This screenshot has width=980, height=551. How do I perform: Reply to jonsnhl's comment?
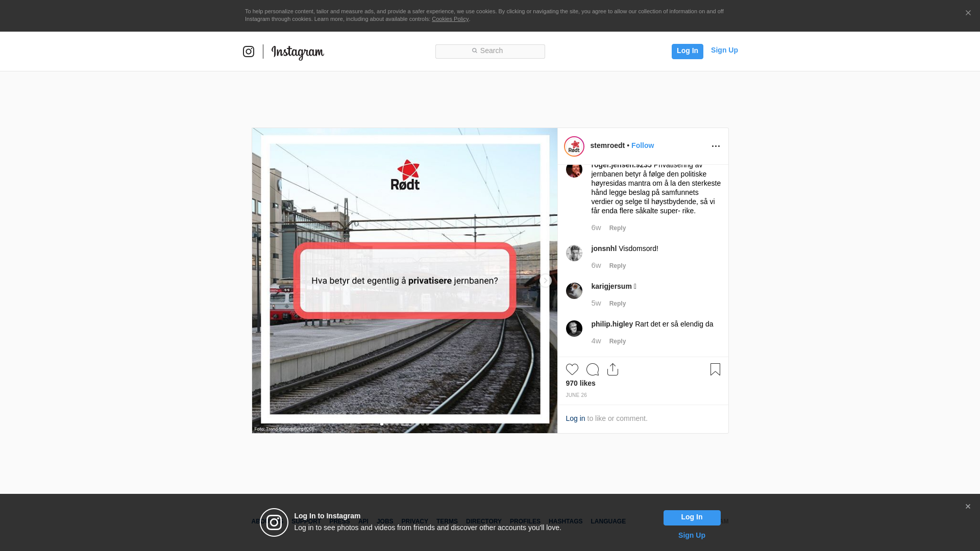[617, 266]
